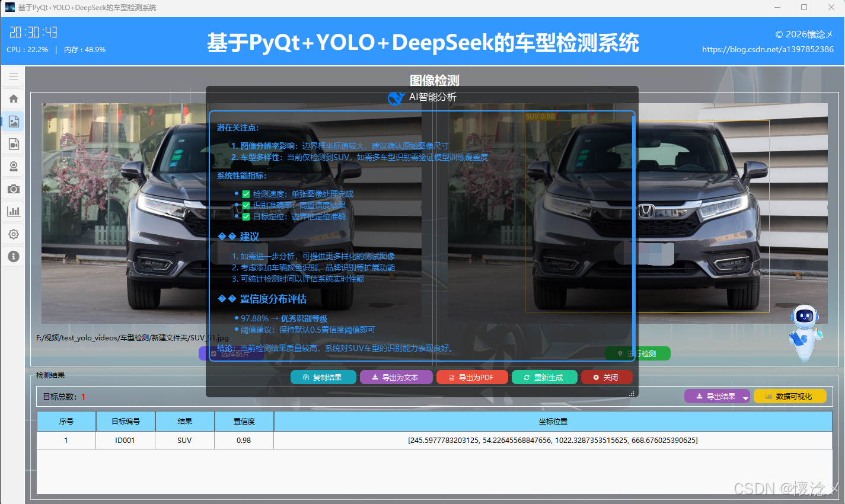Click the robot assistant mascot
This screenshot has height=504, width=845.
[805, 333]
